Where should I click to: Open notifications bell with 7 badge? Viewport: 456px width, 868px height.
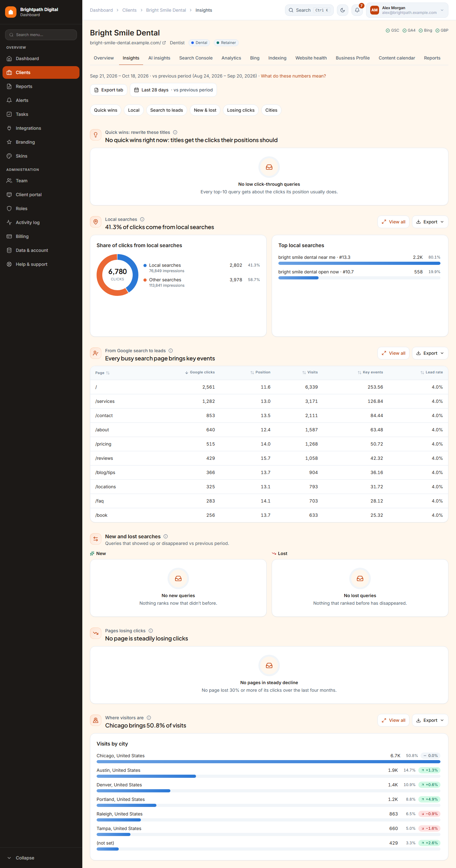pos(357,10)
